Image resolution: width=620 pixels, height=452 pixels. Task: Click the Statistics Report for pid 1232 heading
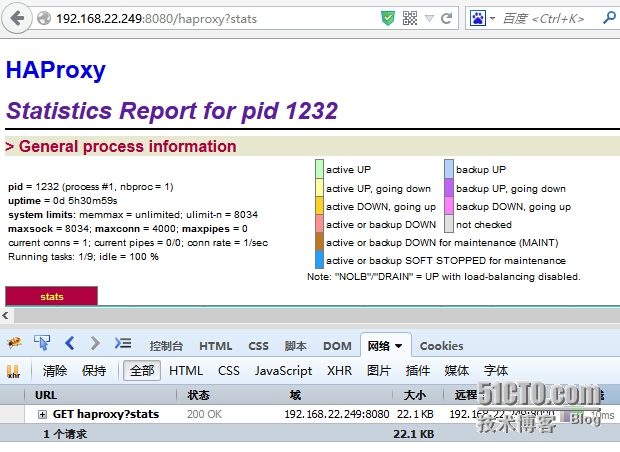coord(172,110)
